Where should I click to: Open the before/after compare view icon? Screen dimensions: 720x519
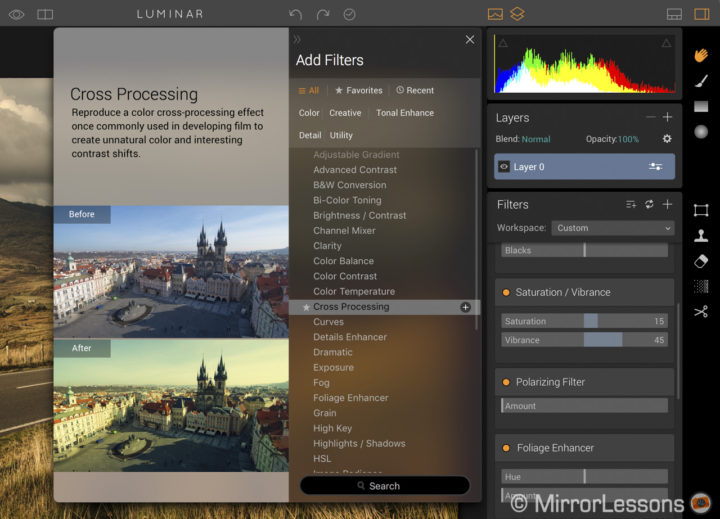pyautogui.click(x=45, y=15)
